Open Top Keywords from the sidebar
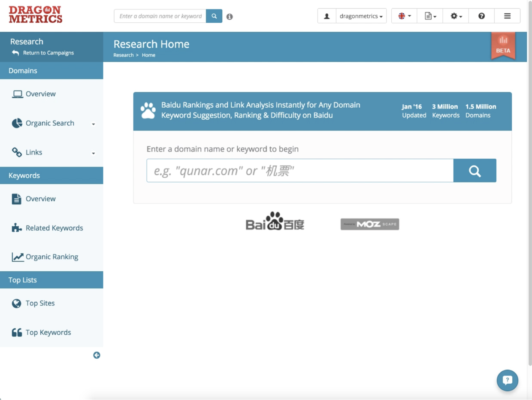The image size is (532, 400). click(x=48, y=332)
